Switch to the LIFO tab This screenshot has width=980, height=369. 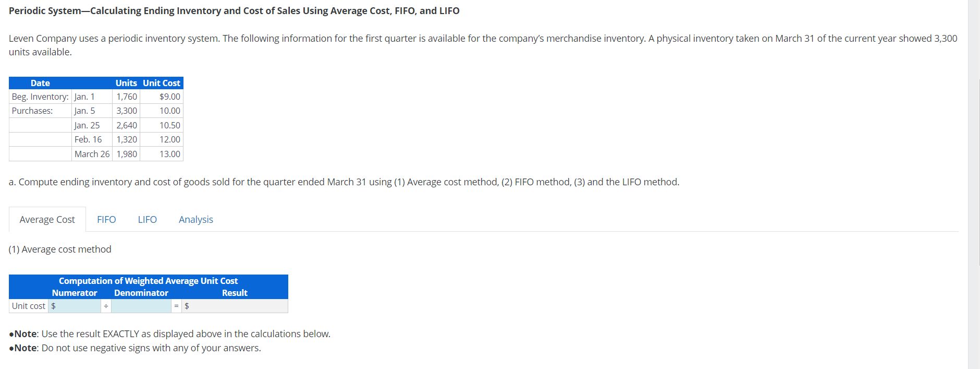147,219
